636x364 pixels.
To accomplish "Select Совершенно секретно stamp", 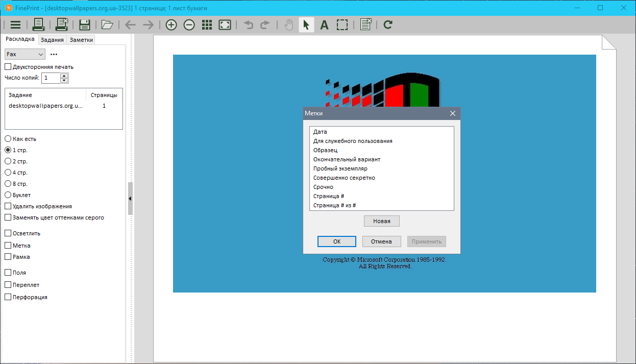I will (x=382, y=178).
